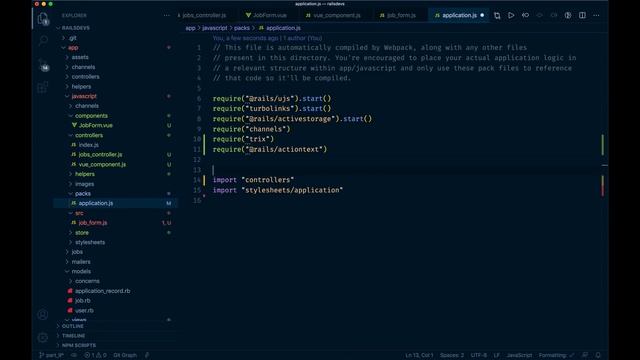
Task: Click the javascript breadcrumb segment
Action: click(215, 28)
